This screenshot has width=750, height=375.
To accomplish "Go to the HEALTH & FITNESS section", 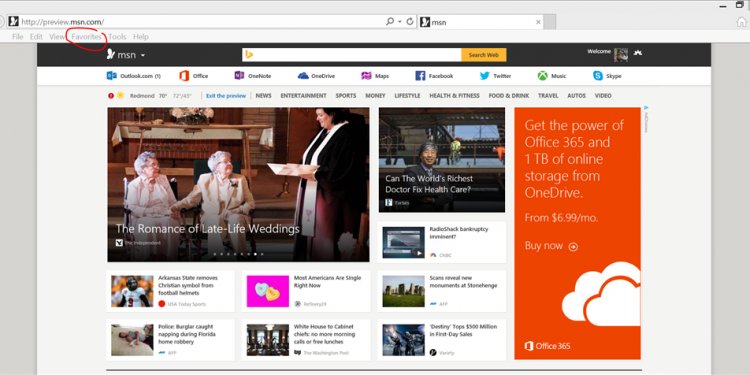I will [454, 96].
